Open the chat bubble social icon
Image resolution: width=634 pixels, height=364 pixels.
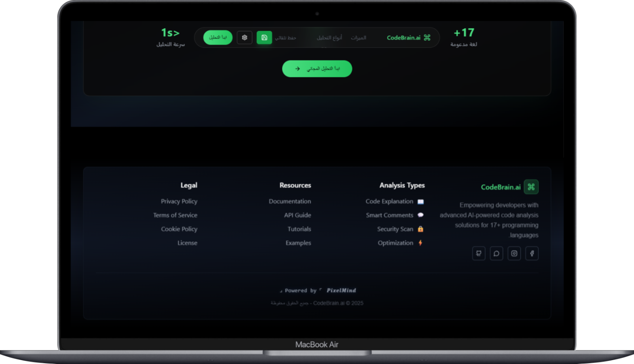[496, 253]
